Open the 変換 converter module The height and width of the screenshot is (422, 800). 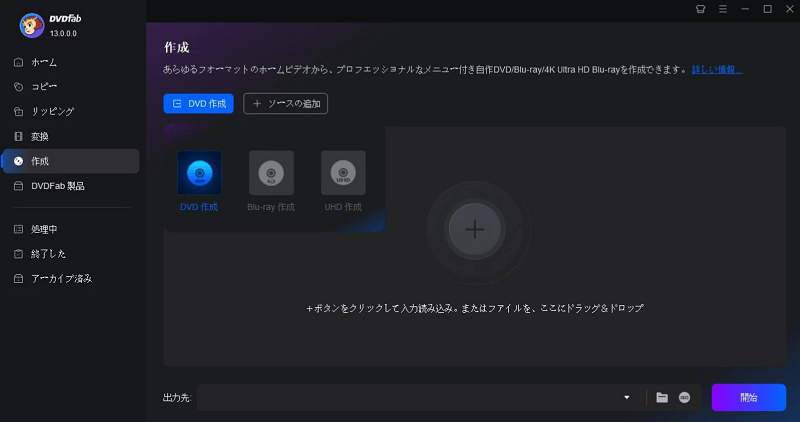(x=40, y=136)
